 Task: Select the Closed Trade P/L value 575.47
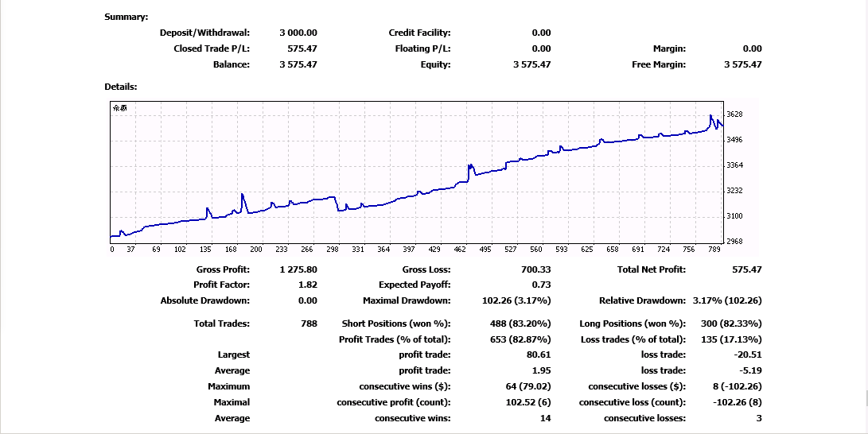pyautogui.click(x=302, y=48)
